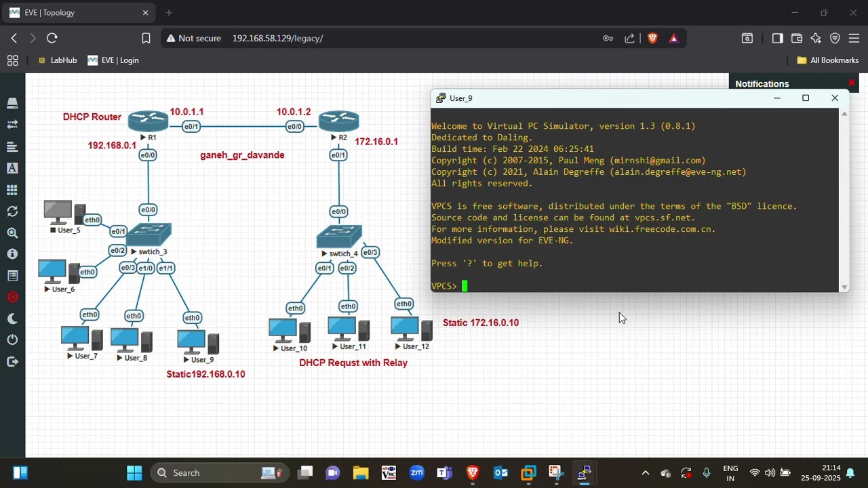Select the swtich_3 switch node
The height and width of the screenshot is (488, 868).
coord(149,235)
